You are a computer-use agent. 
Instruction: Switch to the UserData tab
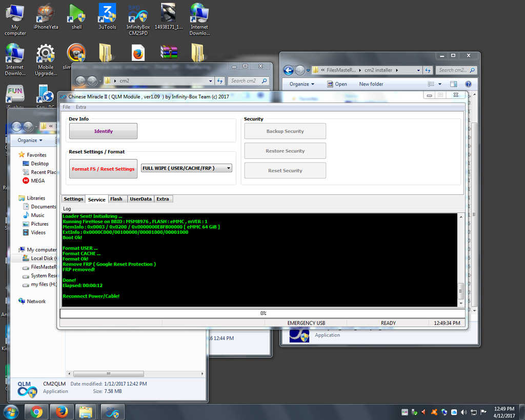click(140, 199)
